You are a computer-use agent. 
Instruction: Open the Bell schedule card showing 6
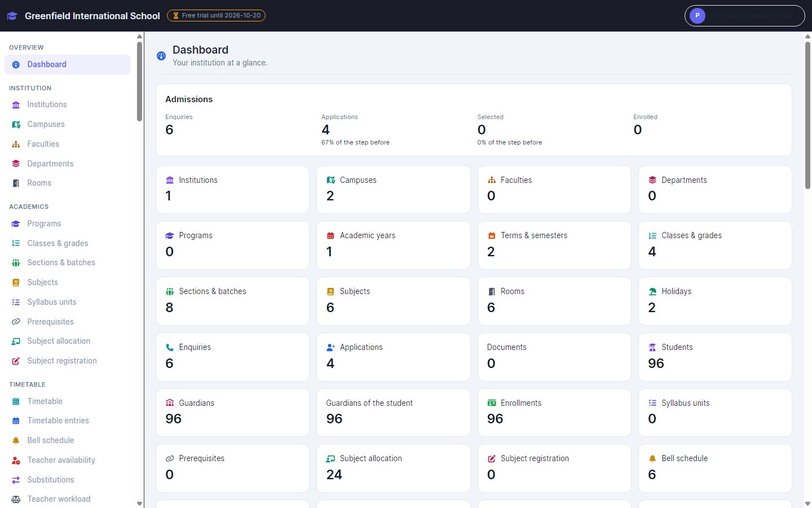coord(715,468)
